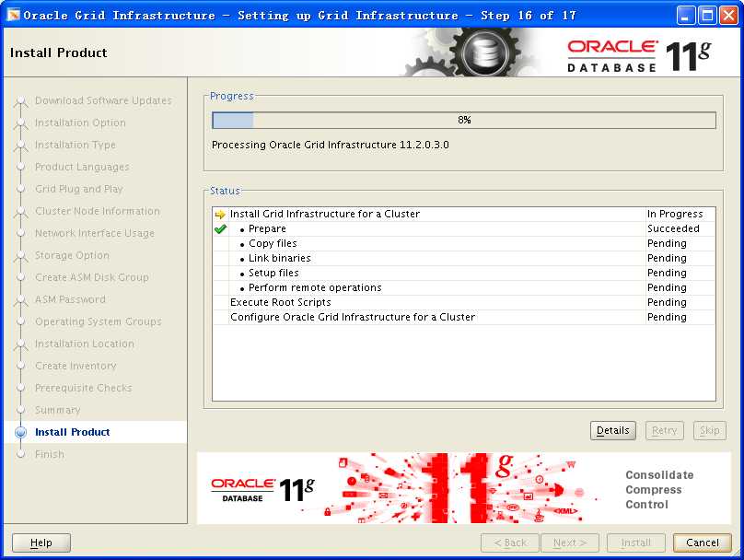Close the installer window

[728, 15]
